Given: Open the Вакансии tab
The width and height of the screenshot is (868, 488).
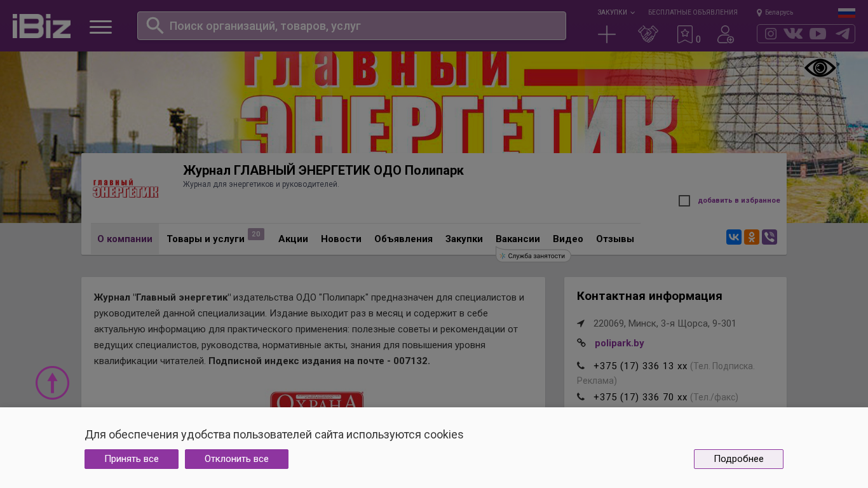Looking at the screenshot, I should 518,239.
